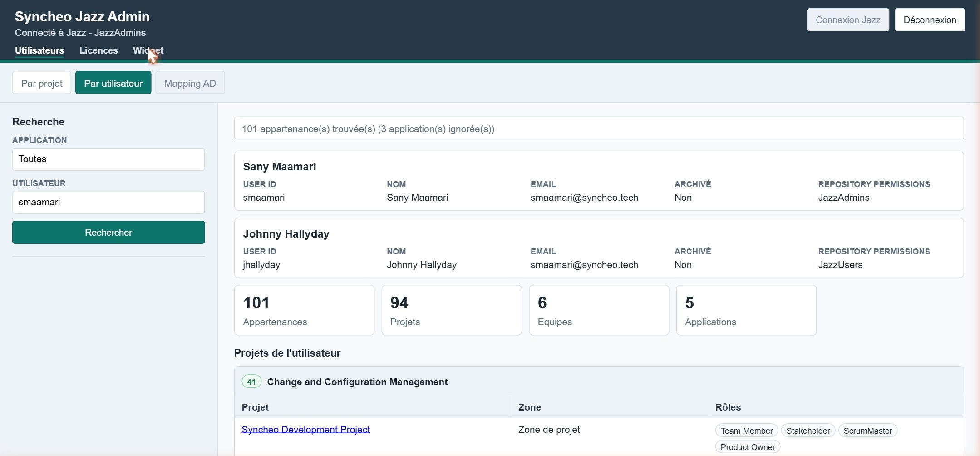Open the Widget navigation tab
Viewport: 980px width, 456px height.
148,50
